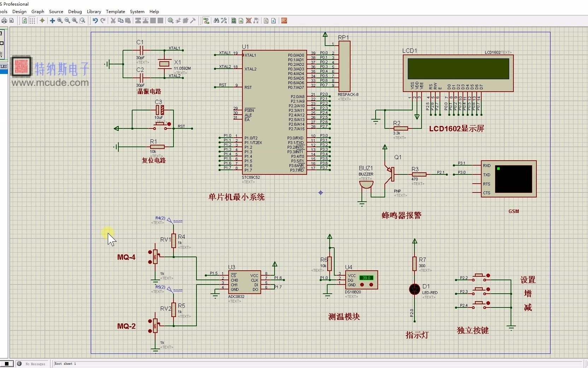Click the Zoom Out icon
The image size is (588, 368).
coord(67,21)
